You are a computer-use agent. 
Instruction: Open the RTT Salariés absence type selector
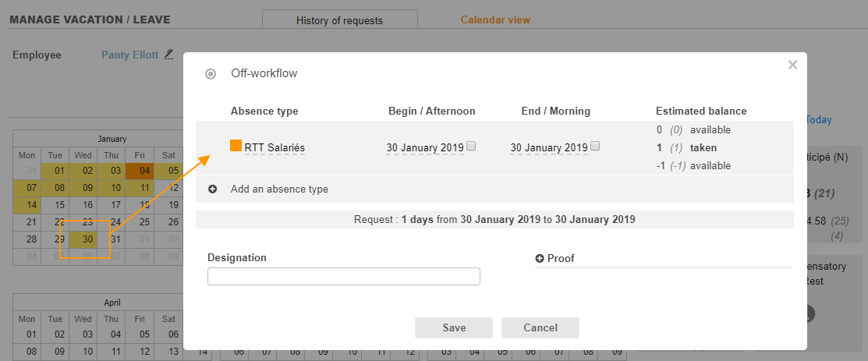point(275,147)
